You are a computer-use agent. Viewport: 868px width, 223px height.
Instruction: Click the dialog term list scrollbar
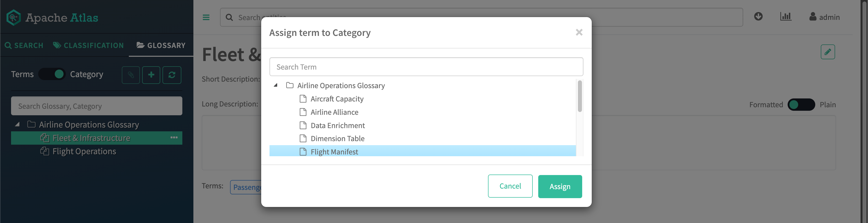coord(580,96)
